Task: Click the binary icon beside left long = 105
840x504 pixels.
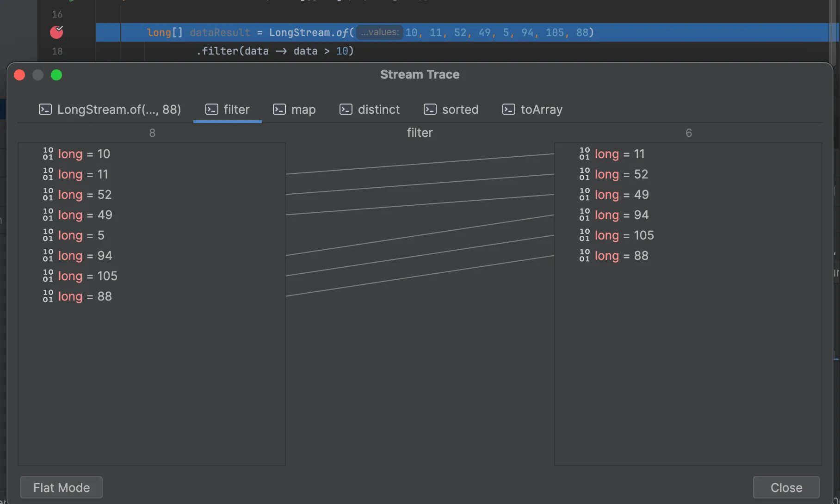Action: click(48, 276)
